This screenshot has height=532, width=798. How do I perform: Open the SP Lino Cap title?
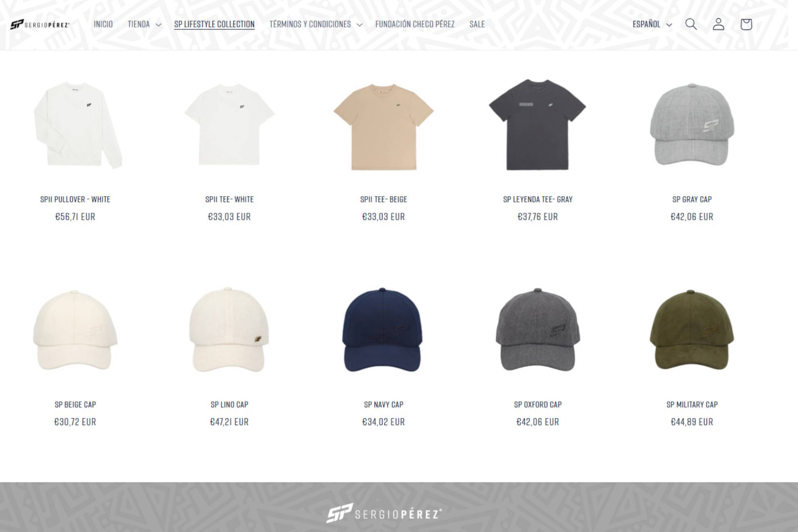229,404
